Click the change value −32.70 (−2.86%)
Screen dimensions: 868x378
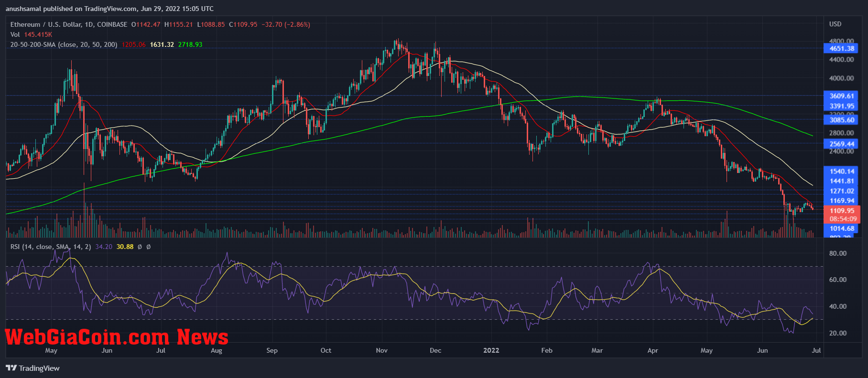point(286,24)
